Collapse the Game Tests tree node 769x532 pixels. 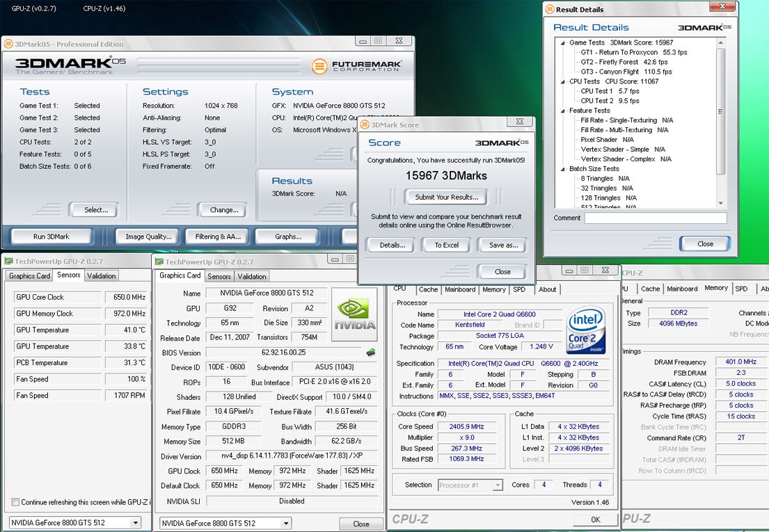(563, 43)
